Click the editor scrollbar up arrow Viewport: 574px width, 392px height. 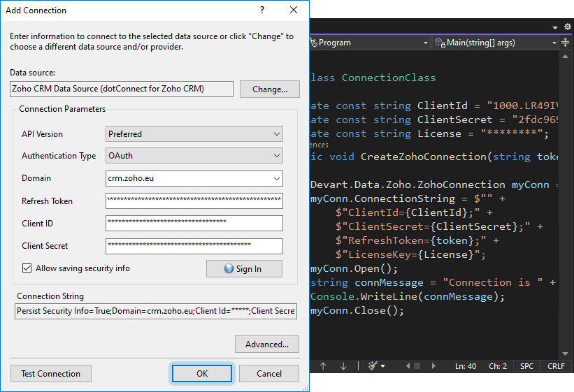(565, 57)
